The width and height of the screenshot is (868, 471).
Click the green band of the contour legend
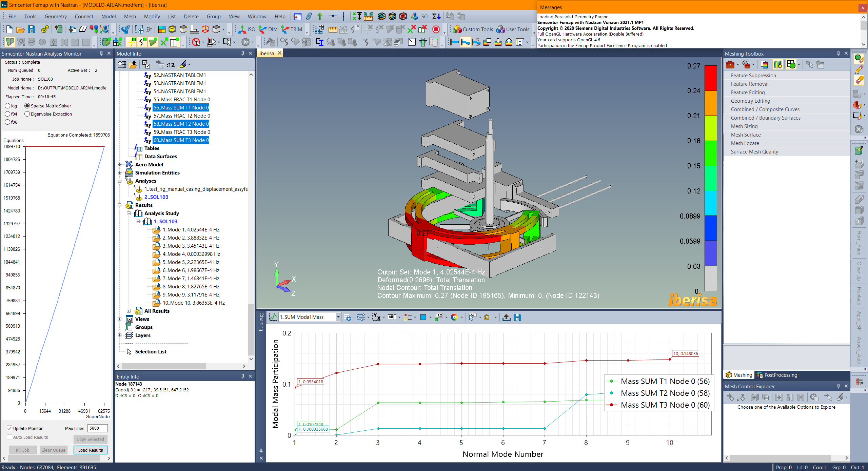point(711,153)
